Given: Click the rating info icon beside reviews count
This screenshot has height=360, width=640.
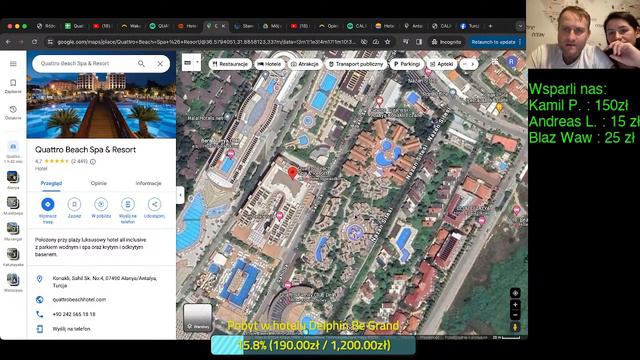Looking at the screenshot, I should click(93, 162).
